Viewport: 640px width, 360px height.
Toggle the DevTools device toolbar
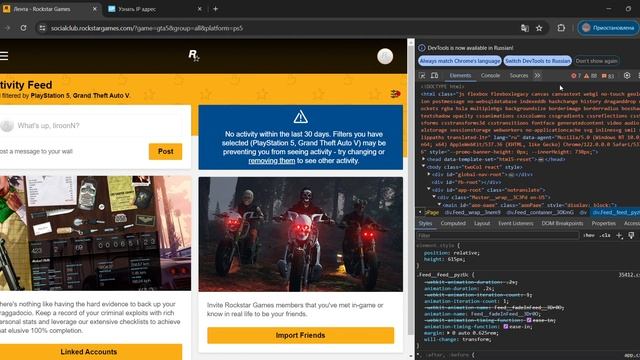click(x=435, y=76)
